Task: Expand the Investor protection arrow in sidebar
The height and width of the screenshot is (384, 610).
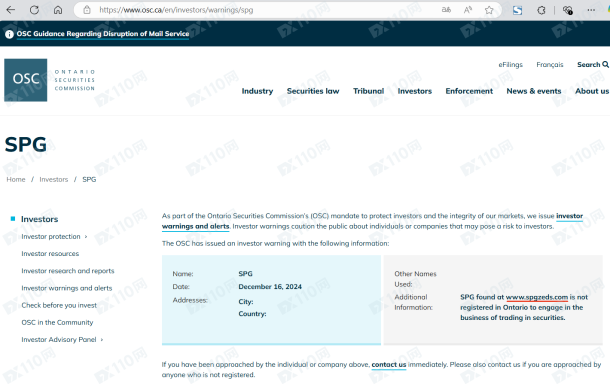Action: tap(86, 237)
